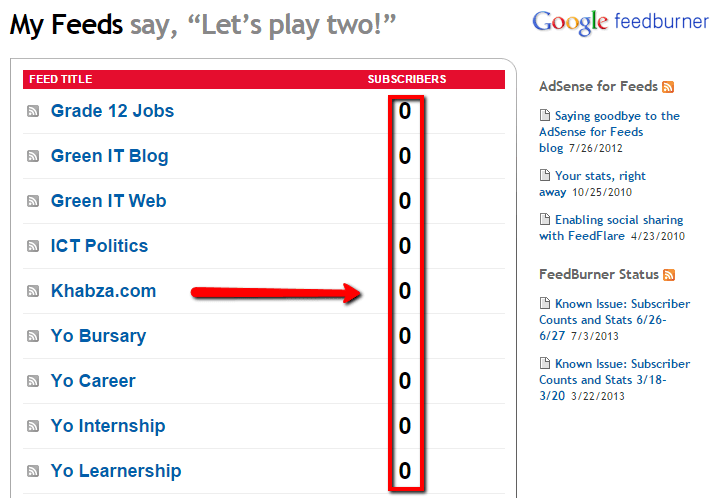
Task: Open Known Issue Subscriber Counts 6/26-6/27
Action: coord(614,320)
